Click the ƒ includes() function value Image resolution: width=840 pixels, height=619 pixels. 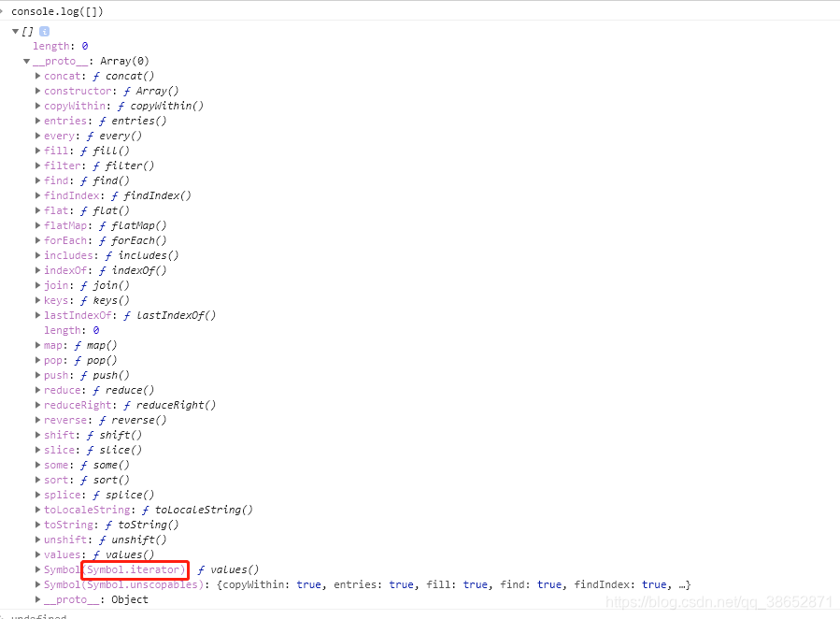(141, 255)
